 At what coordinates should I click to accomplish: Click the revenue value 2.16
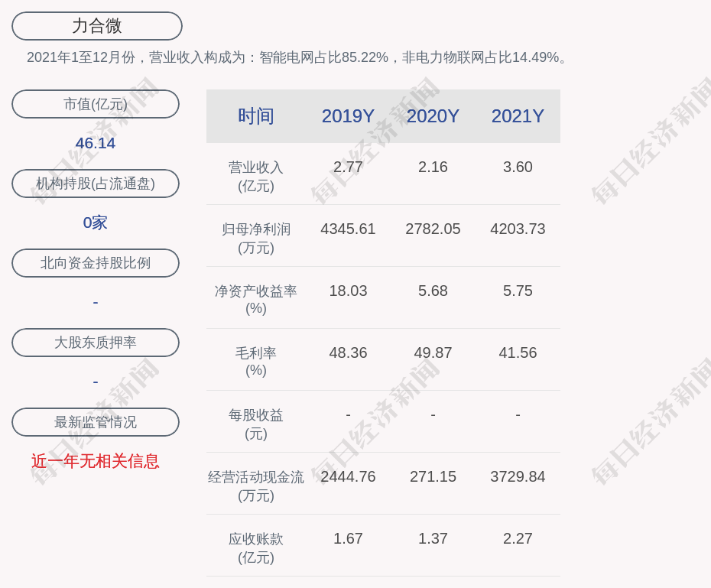(x=433, y=167)
